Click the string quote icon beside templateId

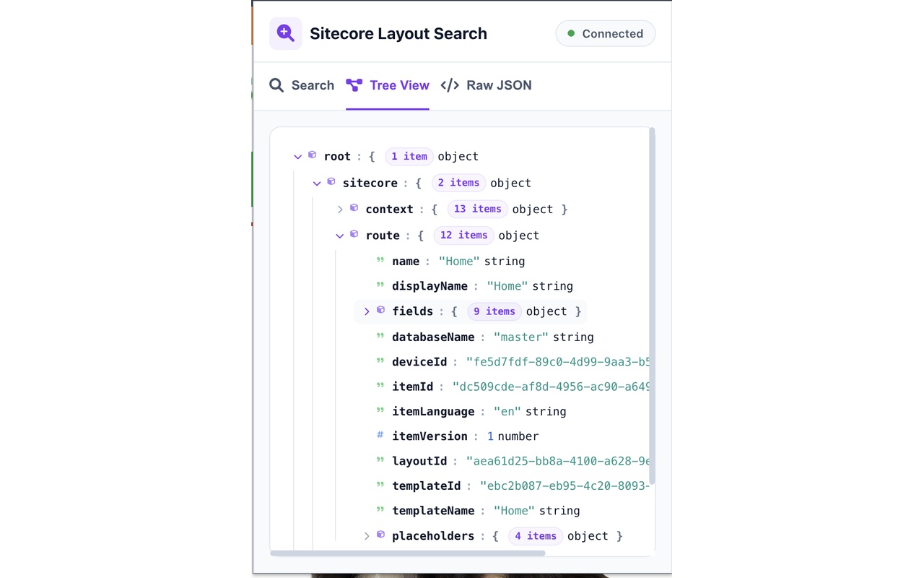click(x=380, y=485)
